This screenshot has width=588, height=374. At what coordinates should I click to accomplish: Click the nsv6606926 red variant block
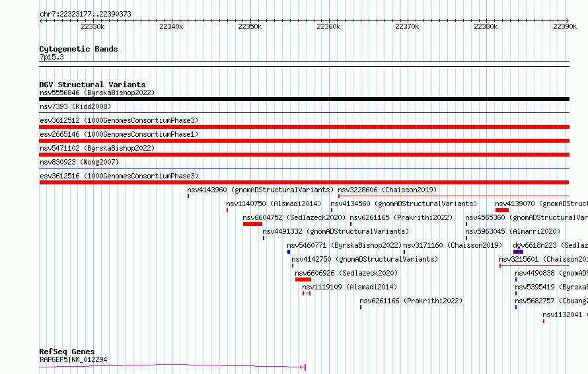click(303, 280)
